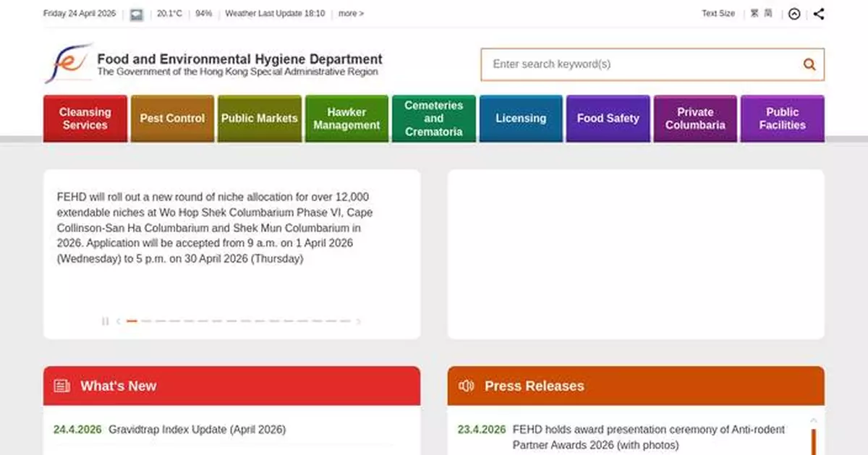Viewport: 868px width, 455px height.
Task: Open the Food Safety menu
Action: [608, 118]
